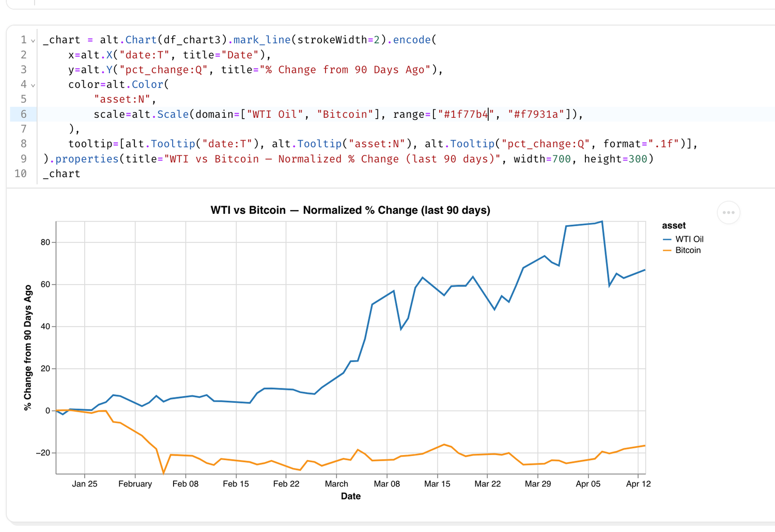This screenshot has width=775, height=532.
Task: Click the '−20' y-axis tick label
Action: pos(43,453)
